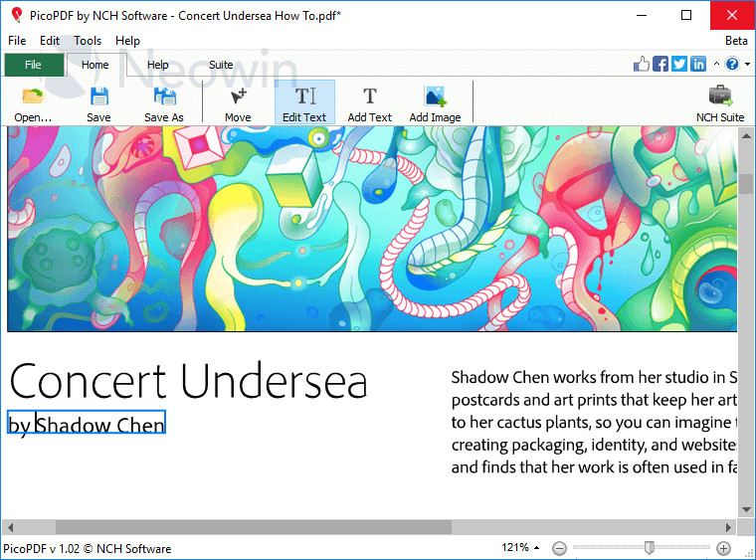Click the Save As toolbar icon
Viewport: 756px width, 560px height.
[x=164, y=103]
